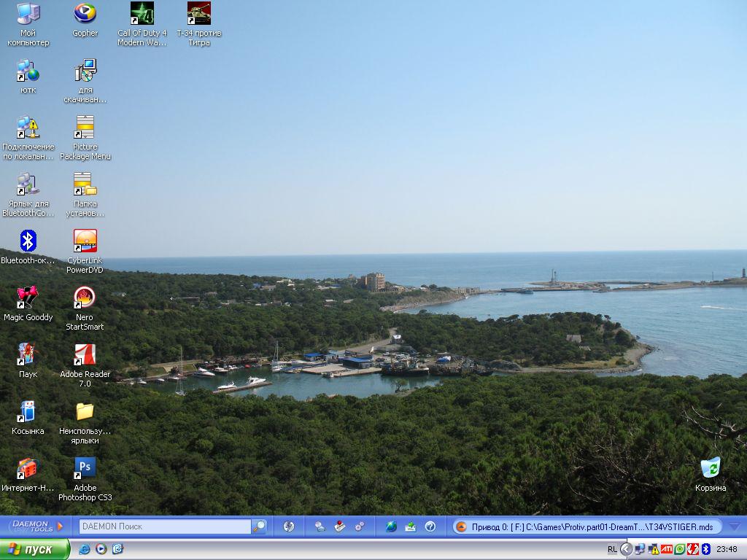Launch Nero StartSmart from the desktop
Viewport: 747px width, 560px height.
tap(85, 297)
